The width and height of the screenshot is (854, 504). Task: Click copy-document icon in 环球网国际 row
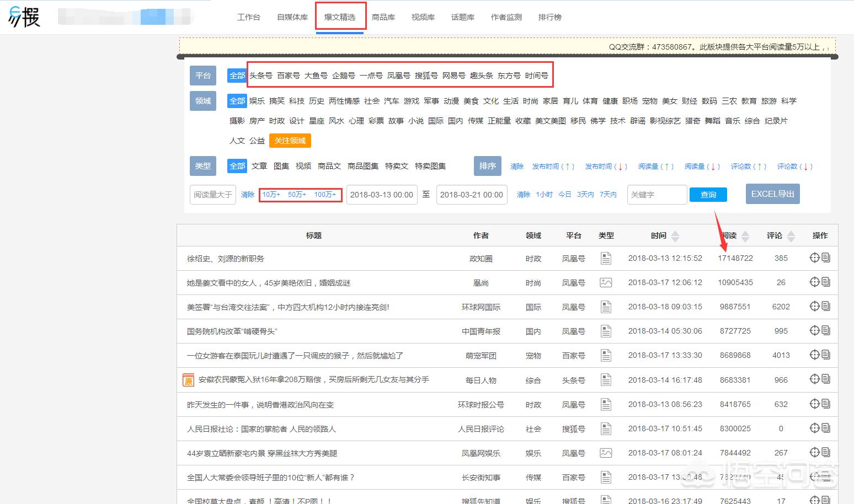pos(826,306)
